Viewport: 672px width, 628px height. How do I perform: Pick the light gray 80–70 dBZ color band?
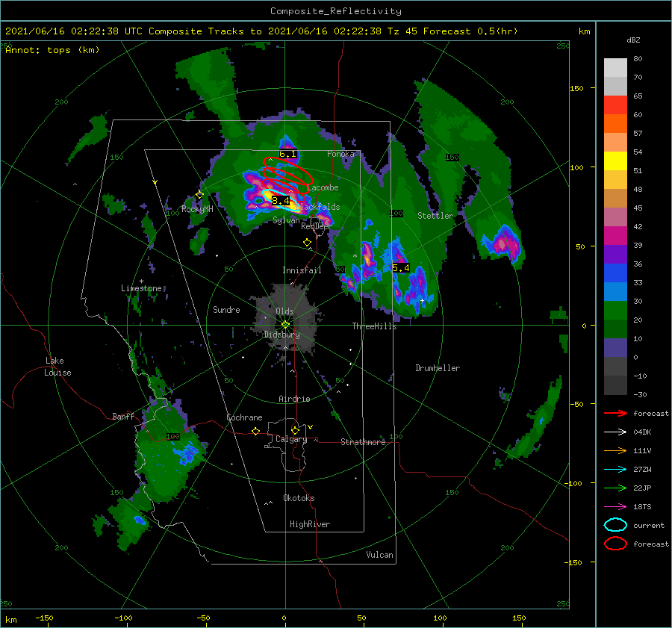615,68
